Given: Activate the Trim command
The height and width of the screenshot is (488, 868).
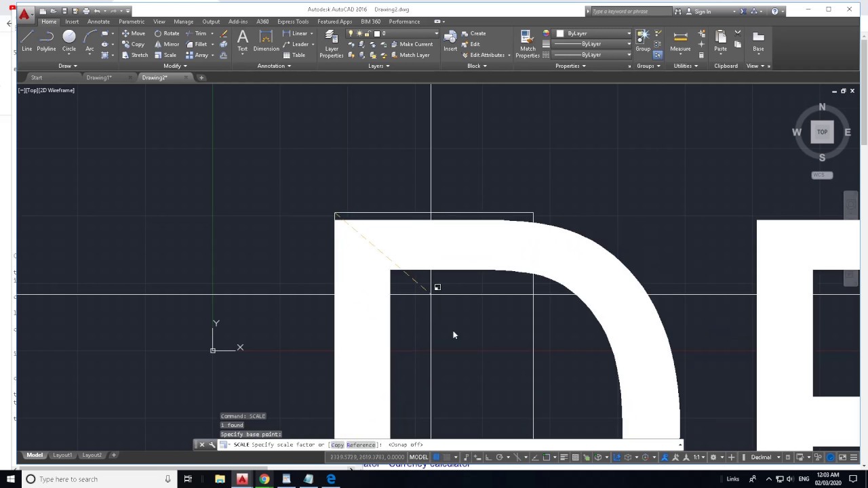Looking at the screenshot, I should (x=196, y=33).
